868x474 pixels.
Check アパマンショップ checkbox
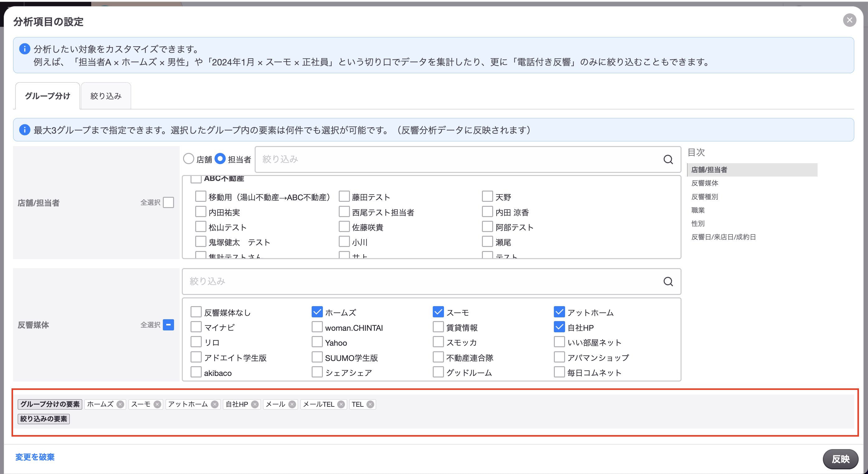[559, 357]
